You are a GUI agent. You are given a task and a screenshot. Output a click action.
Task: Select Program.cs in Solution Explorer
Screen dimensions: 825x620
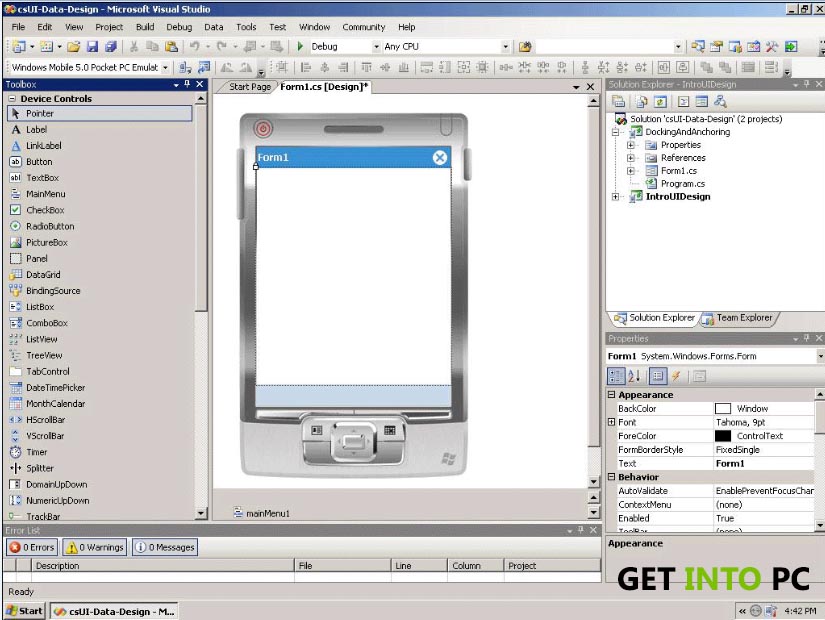[x=682, y=184]
